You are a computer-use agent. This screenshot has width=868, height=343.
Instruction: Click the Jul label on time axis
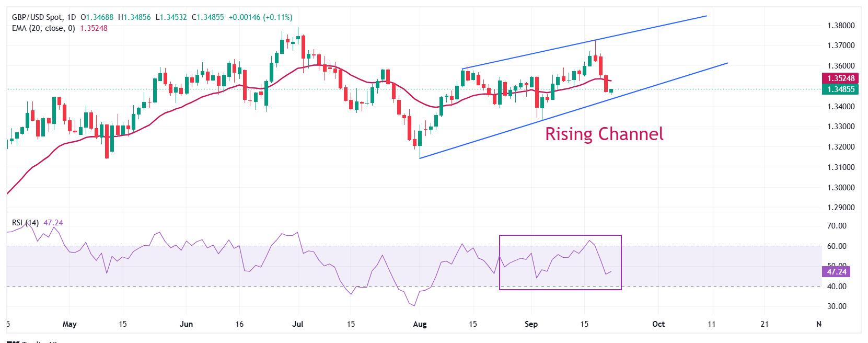click(x=298, y=324)
